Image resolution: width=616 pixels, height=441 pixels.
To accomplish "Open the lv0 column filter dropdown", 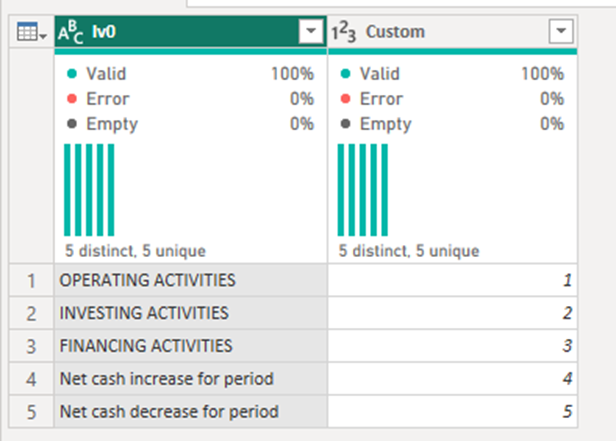I will (310, 33).
